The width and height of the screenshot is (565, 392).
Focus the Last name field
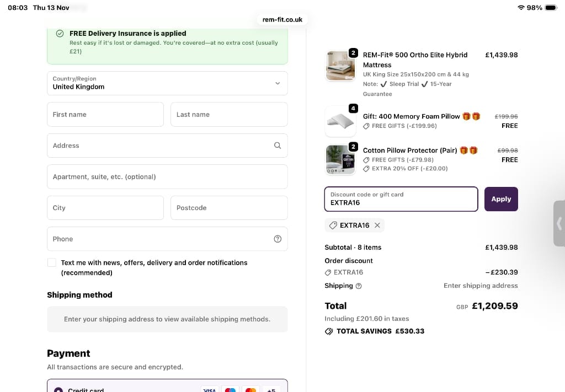pyautogui.click(x=229, y=115)
